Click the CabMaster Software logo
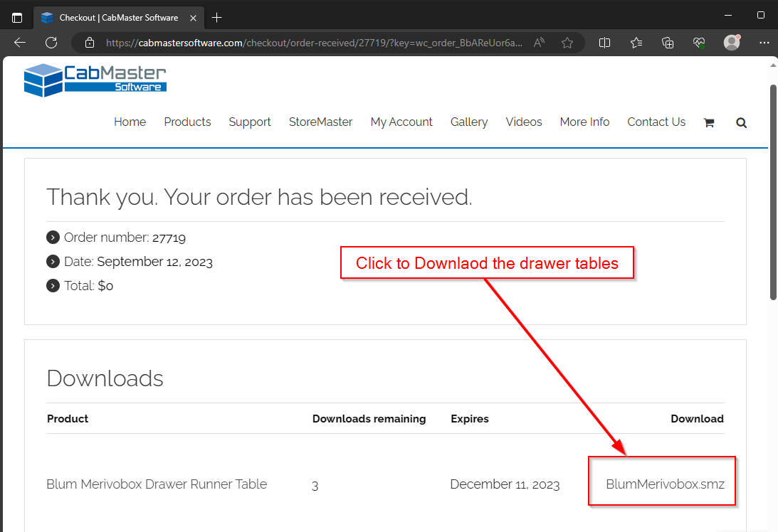This screenshot has width=778, height=532. (x=95, y=80)
